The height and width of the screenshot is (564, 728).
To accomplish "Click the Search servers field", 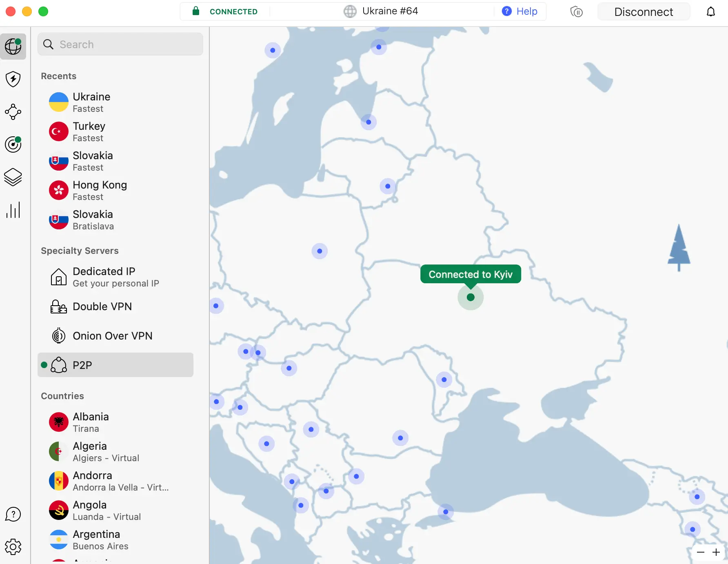I will (x=120, y=44).
